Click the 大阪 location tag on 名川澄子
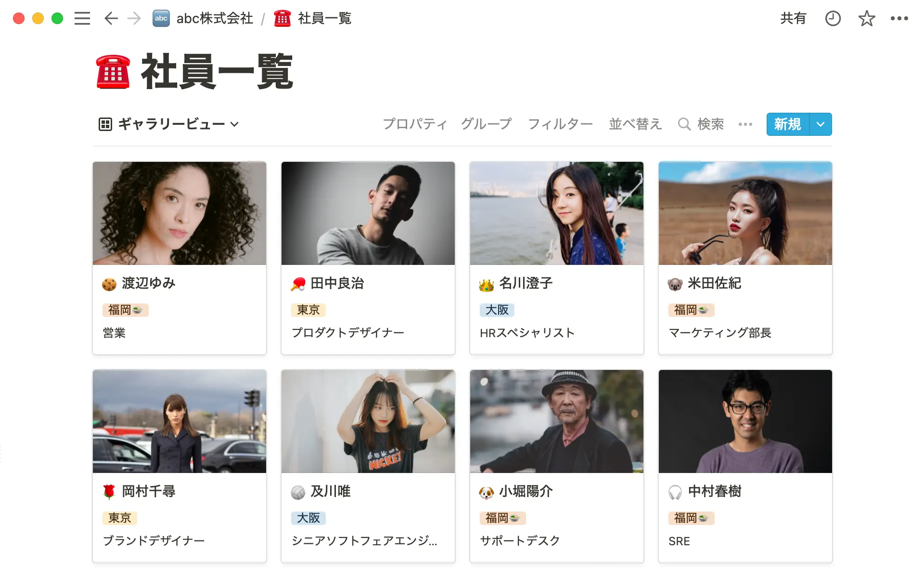This screenshot has width=924, height=578. click(x=497, y=310)
